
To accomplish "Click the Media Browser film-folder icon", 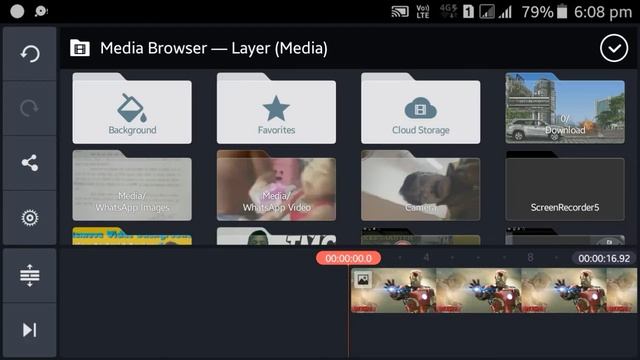I will click(x=80, y=48).
